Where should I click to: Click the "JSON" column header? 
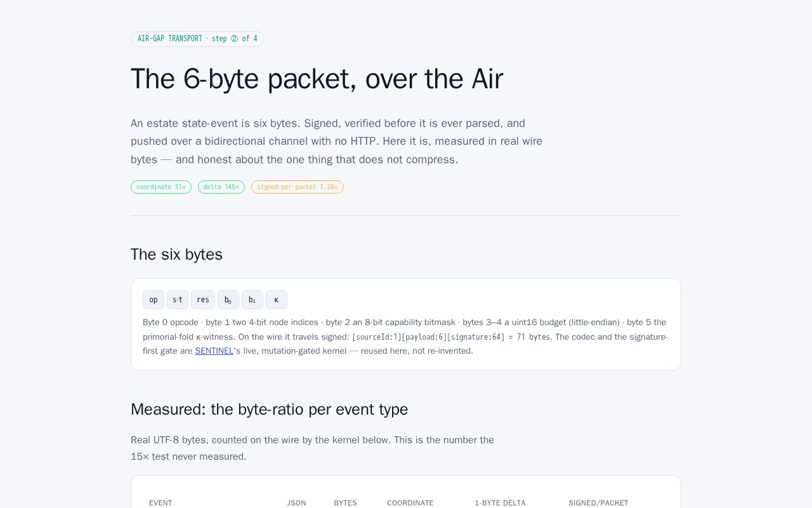pos(296,503)
